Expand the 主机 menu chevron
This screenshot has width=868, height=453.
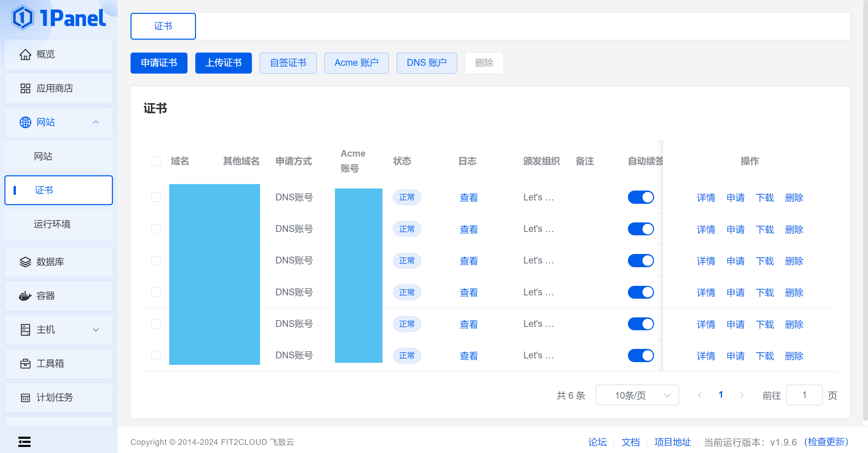[x=96, y=330]
